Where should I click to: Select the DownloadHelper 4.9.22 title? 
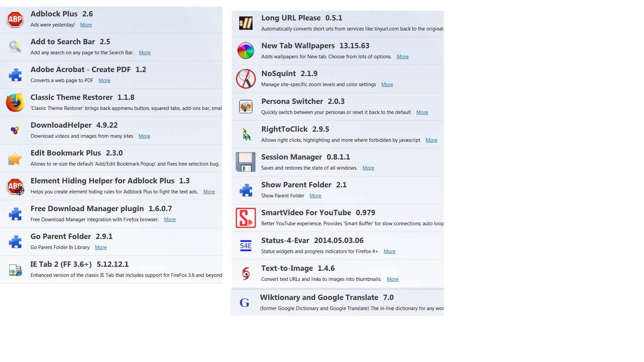(x=74, y=125)
